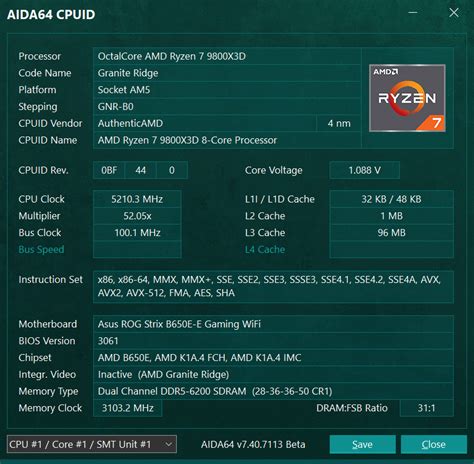474x464 pixels.
Task: Click the 4 nm process node box
Action: point(339,123)
